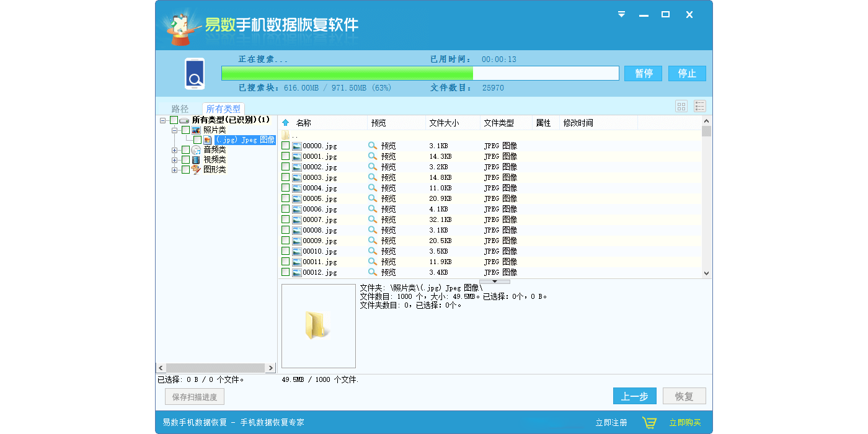Select the 所有类型 tab
The height and width of the screenshot is (434, 868).
point(223,108)
